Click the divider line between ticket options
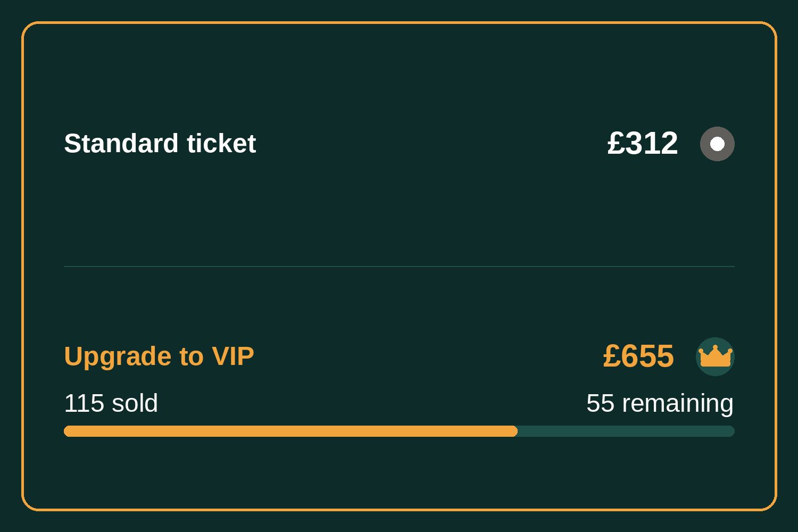This screenshot has height=532, width=798. pyautogui.click(x=399, y=267)
